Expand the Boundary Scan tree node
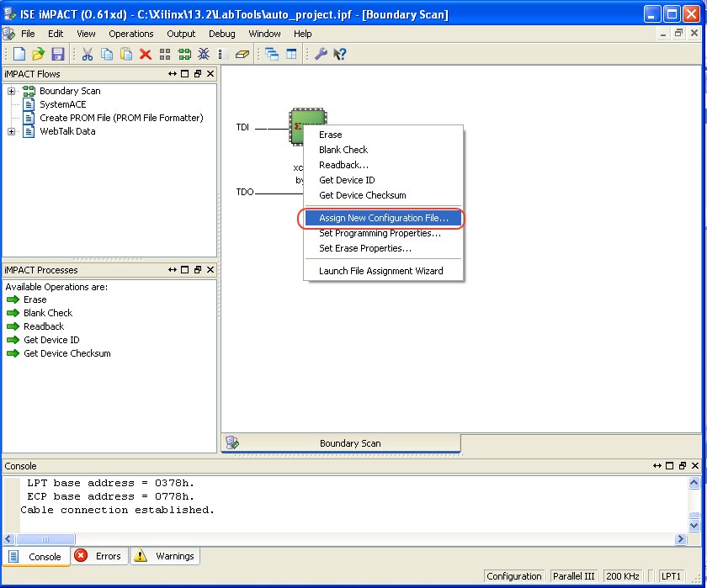The image size is (707, 588). click(x=11, y=91)
